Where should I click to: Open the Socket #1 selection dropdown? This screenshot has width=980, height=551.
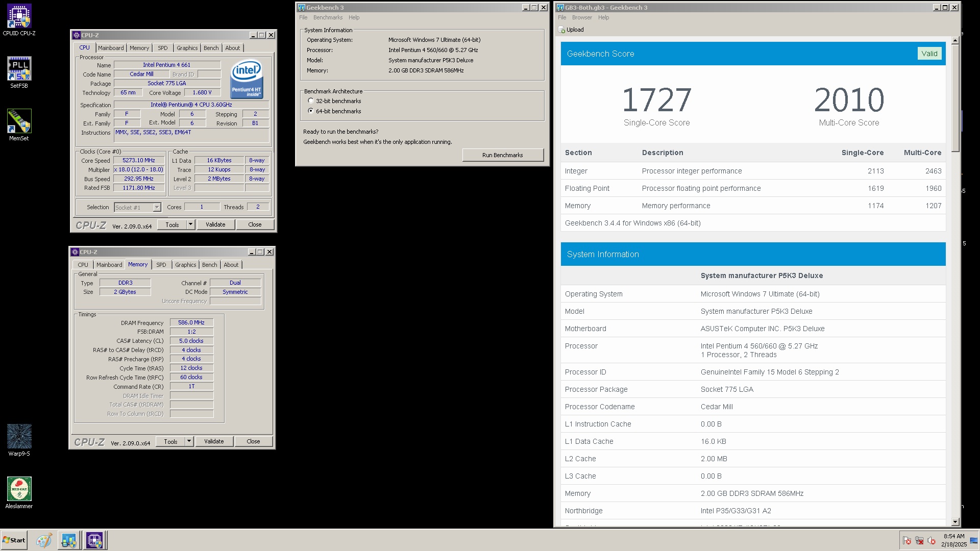(x=157, y=208)
